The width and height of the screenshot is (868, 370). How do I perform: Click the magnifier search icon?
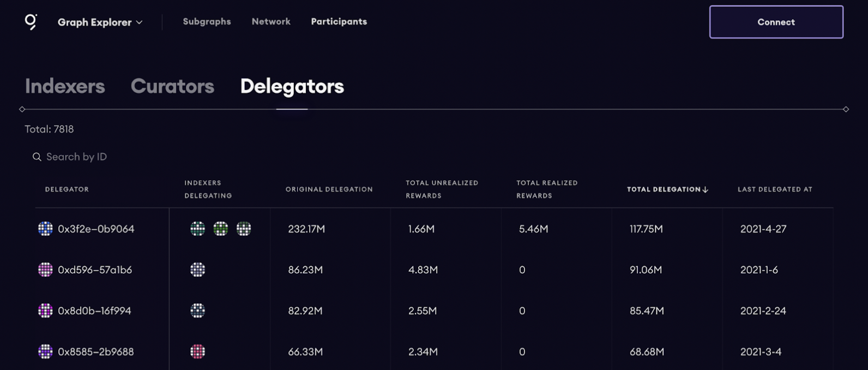pos(37,157)
